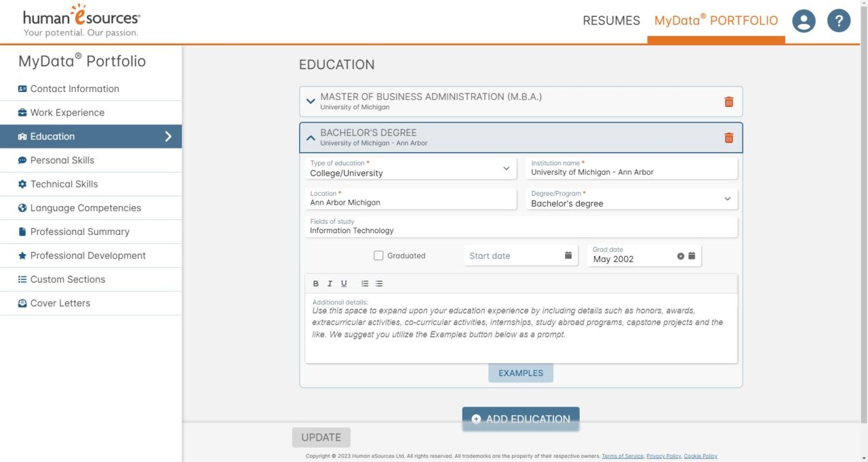868x462 pixels.
Task: Apply bold formatting in additional details
Action: click(x=315, y=283)
